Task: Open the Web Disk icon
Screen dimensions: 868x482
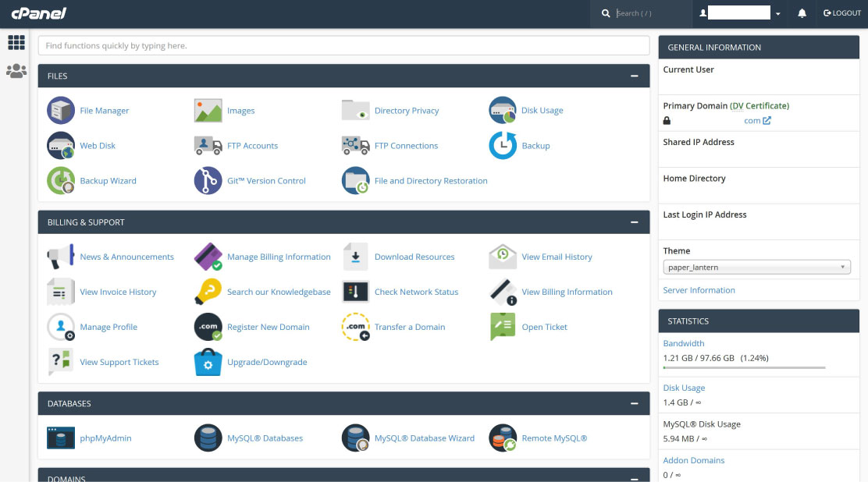Action: (61, 146)
